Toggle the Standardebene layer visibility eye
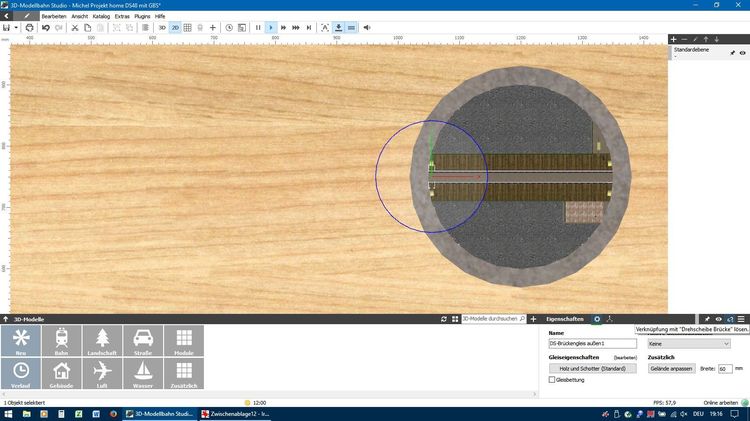This screenshot has width=750, height=421. coord(742,53)
